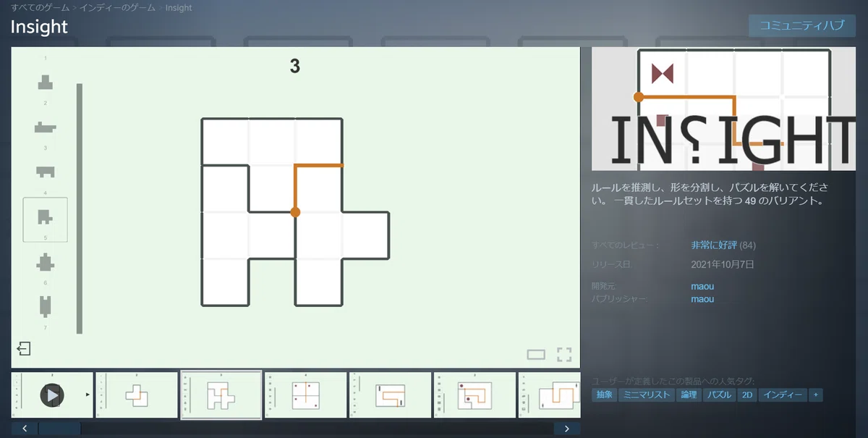868x438 pixels.
Task: Click the orange dot on the puzzle
Action: [x=295, y=212]
